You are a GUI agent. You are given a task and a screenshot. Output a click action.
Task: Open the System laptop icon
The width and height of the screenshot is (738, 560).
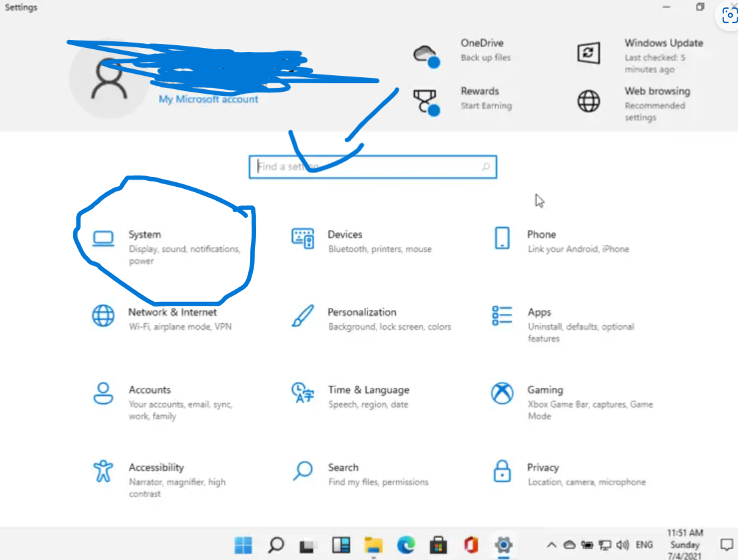coord(103,239)
